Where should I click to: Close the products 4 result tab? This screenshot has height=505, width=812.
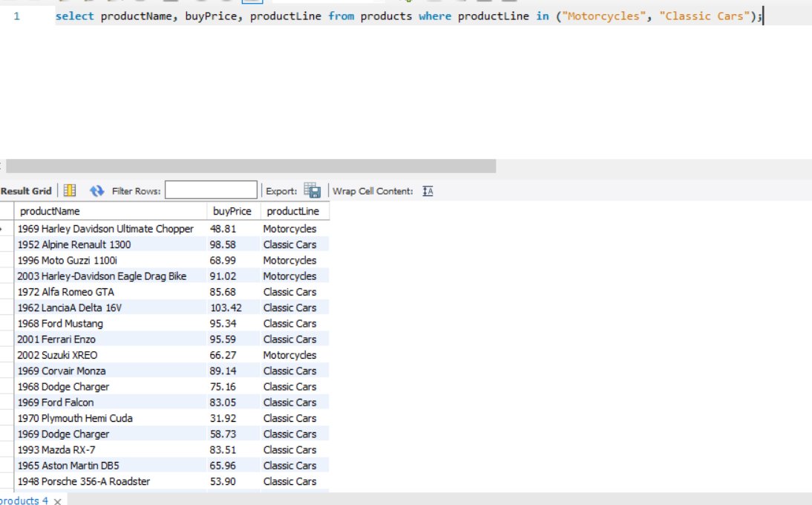pyautogui.click(x=57, y=501)
